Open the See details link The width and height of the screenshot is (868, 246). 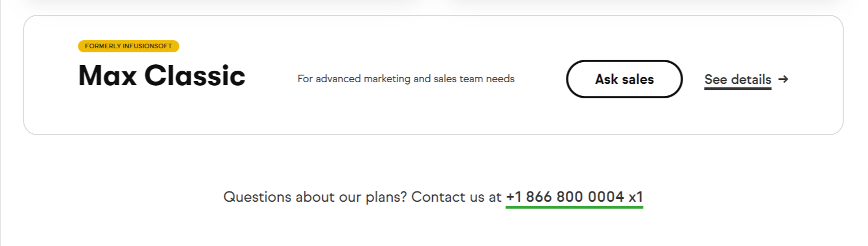(738, 79)
